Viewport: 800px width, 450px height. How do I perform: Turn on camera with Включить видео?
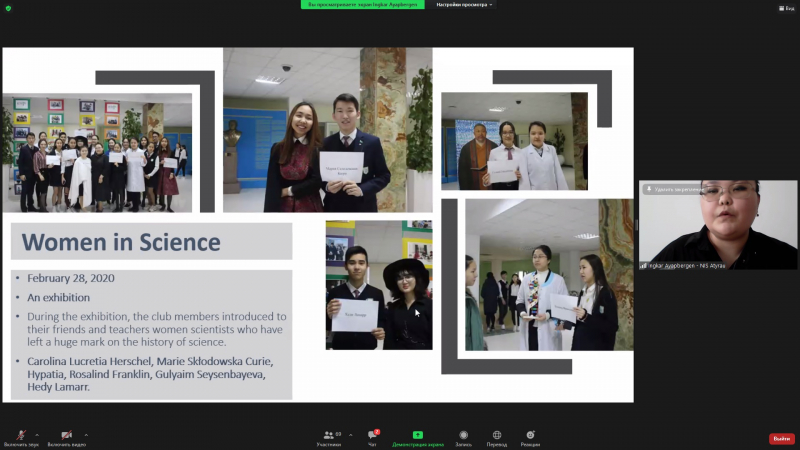(66, 435)
